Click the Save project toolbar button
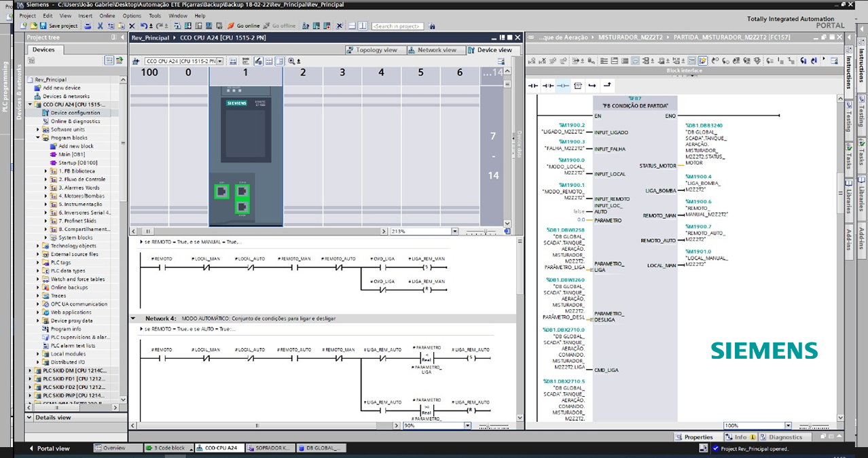The height and width of the screenshot is (458, 868). [59, 26]
